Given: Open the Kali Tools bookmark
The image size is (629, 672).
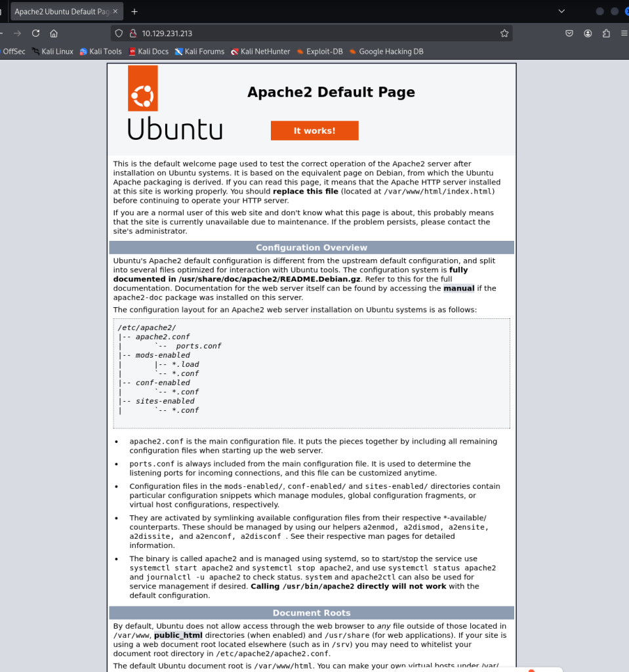Looking at the screenshot, I should [100, 51].
